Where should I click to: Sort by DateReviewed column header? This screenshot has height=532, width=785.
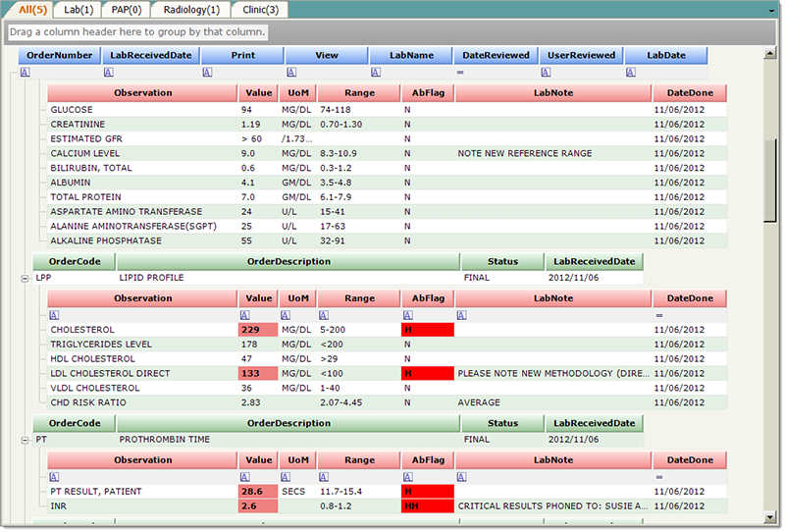coord(496,55)
